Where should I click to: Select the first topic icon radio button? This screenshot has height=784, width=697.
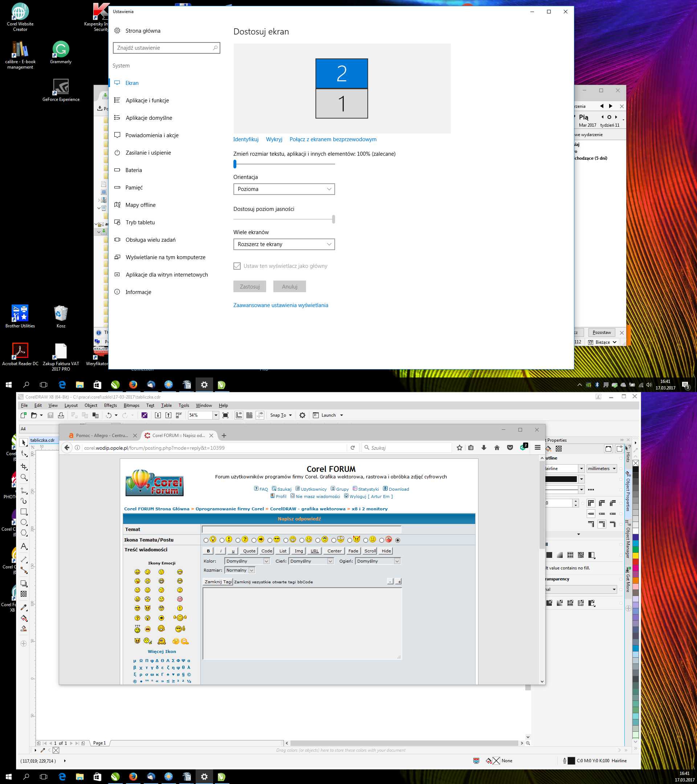(206, 540)
